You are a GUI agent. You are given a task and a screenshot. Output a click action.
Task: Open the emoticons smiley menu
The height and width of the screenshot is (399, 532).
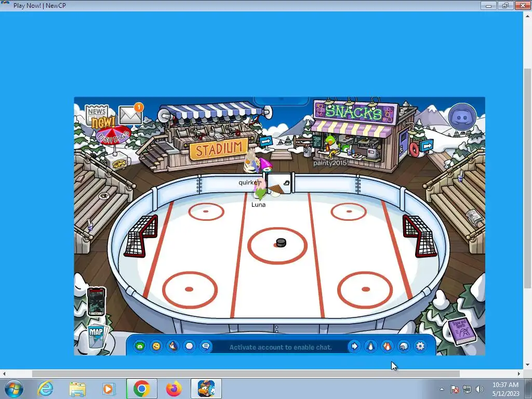coord(156,346)
